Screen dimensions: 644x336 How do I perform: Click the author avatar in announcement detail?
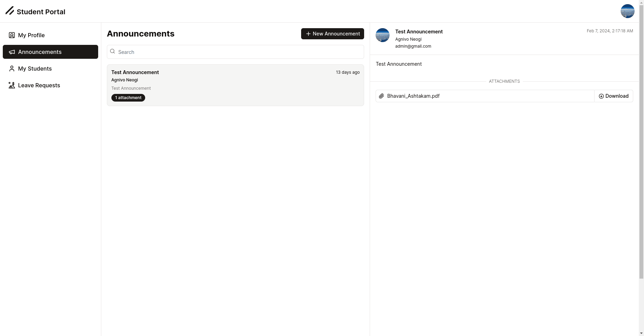[x=383, y=35]
